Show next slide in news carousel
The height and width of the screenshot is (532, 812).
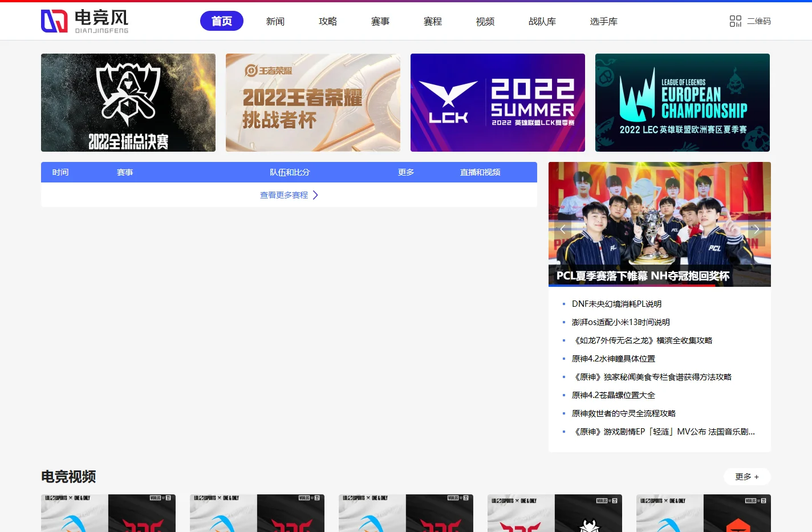[x=756, y=229]
